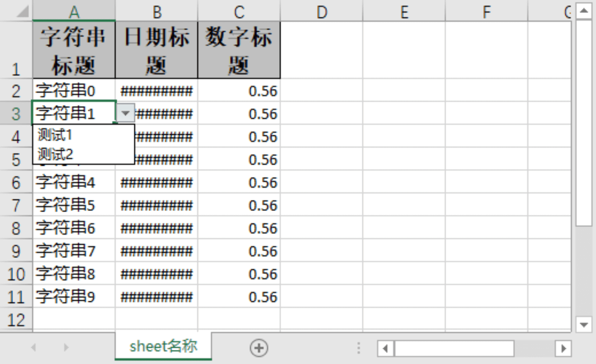596x364 pixels.
Task: Click the select-all corner triangle
Action: click(22, 12)
